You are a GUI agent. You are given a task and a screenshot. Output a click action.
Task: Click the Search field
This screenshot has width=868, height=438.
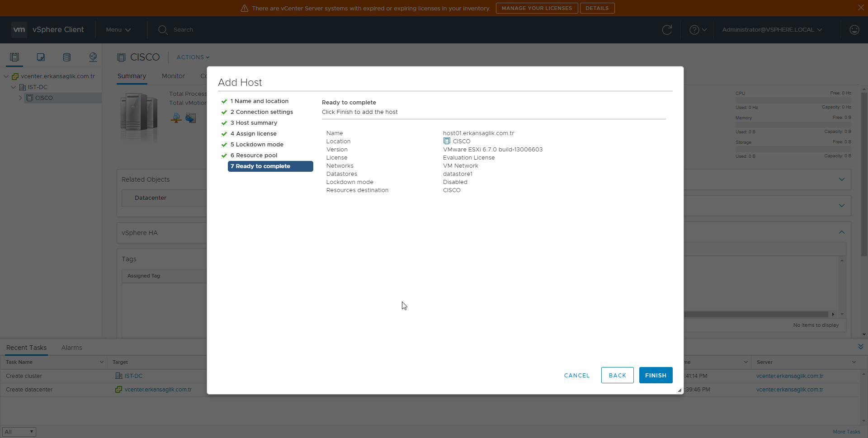tap(184, 30)
